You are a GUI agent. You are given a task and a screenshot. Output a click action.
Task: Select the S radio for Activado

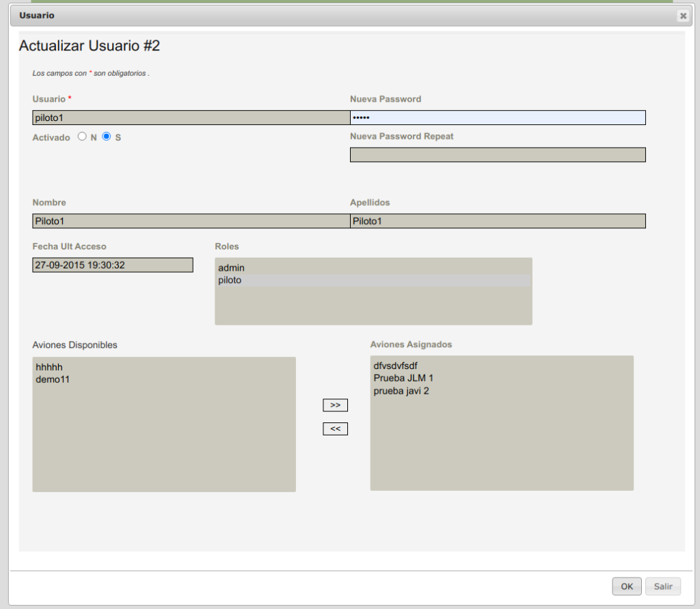(x=106, y=137)
